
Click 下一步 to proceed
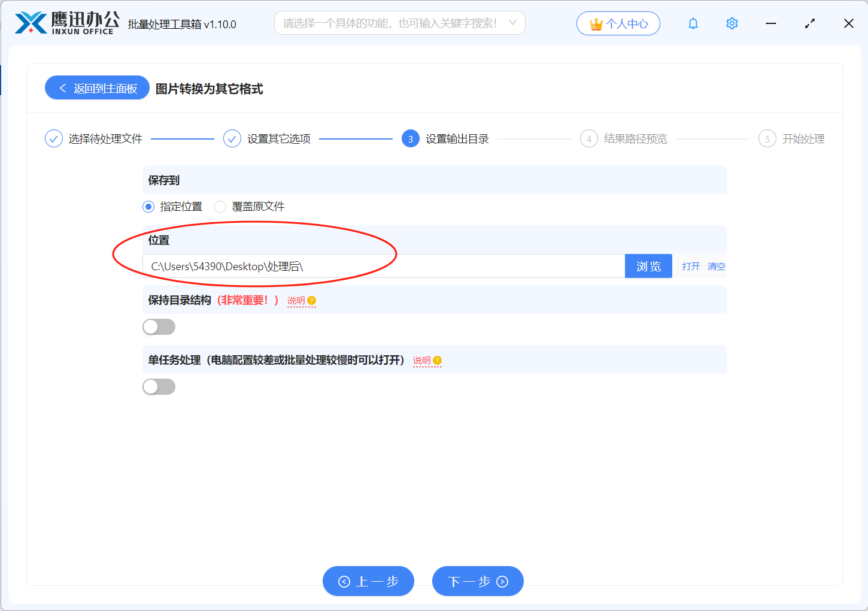click(x=478, y=581)
